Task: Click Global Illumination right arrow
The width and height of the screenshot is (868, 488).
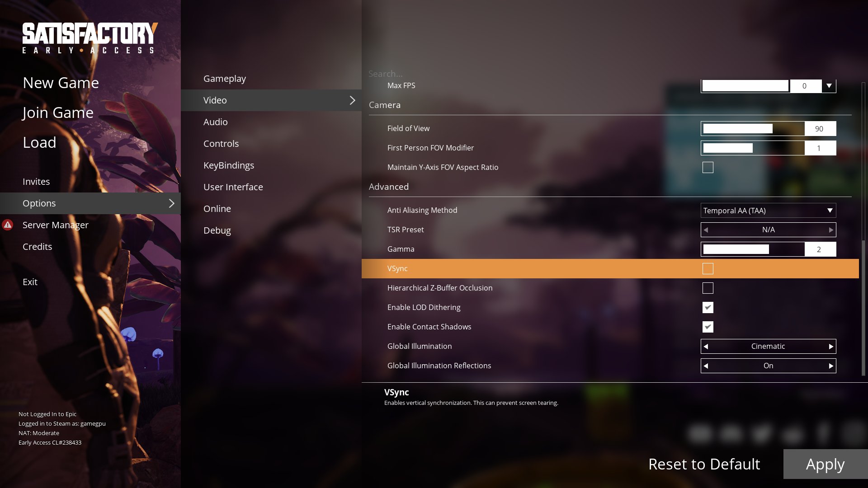Action: pyautogui.click(x=831, y=347)
